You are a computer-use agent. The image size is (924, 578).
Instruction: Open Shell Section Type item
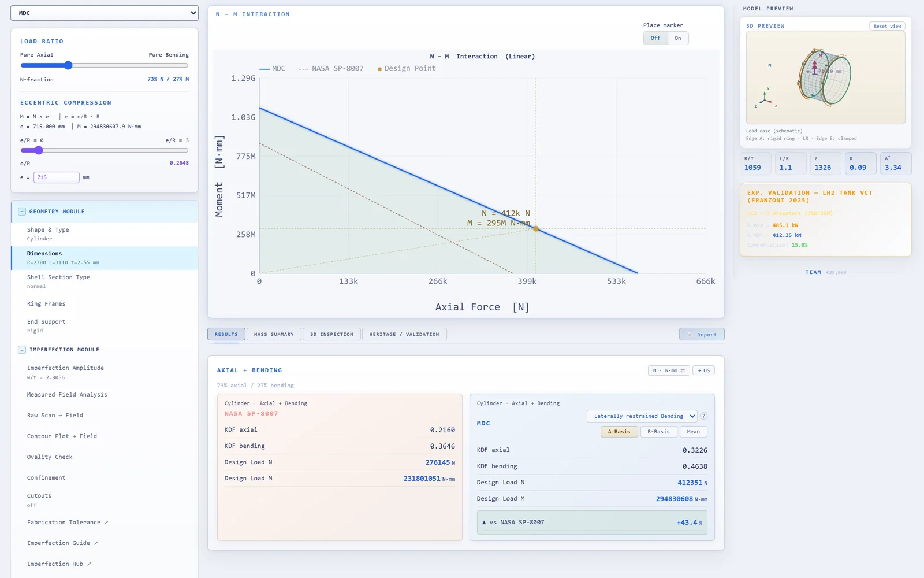coord(105,281)
